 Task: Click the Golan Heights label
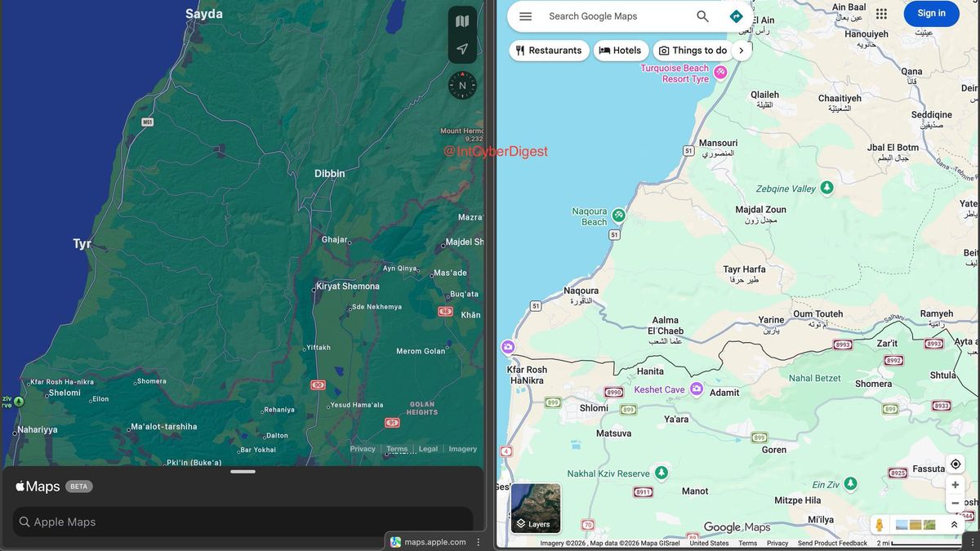(x=422, y=408)
